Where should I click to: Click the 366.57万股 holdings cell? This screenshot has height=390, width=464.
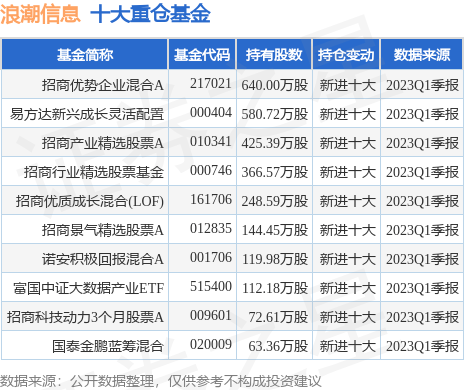pos(275,172)
